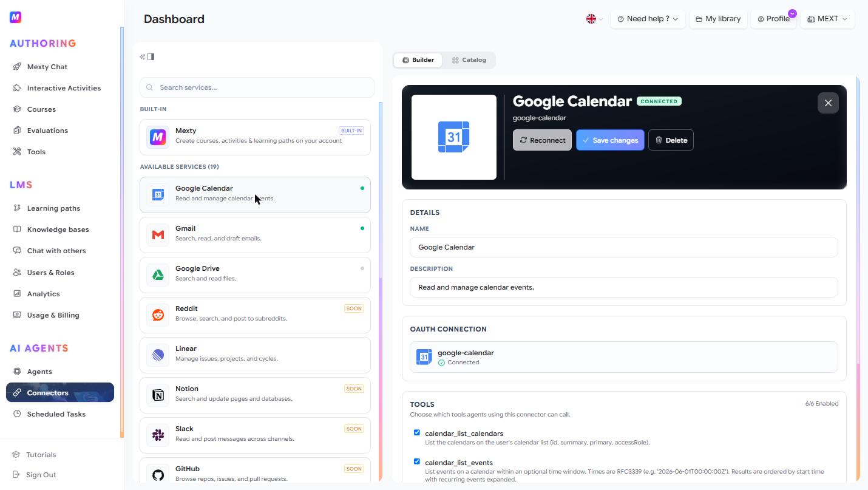Select the Google Calendar service icon

158,195
